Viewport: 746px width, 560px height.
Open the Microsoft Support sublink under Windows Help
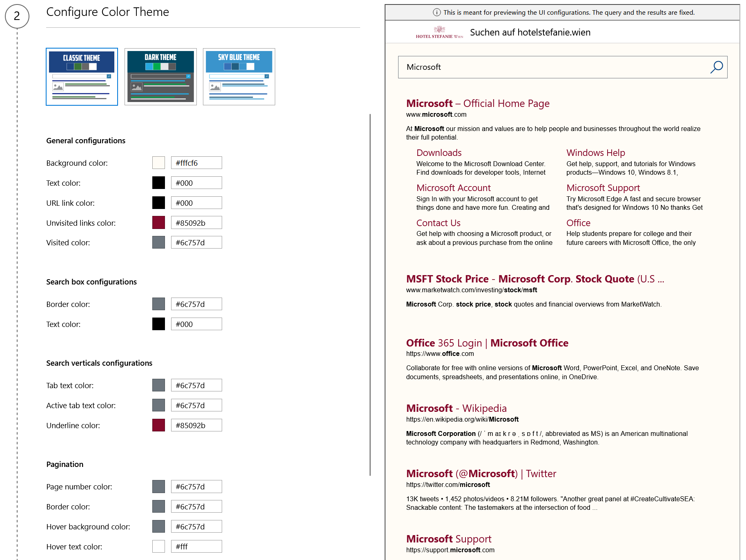603,188
